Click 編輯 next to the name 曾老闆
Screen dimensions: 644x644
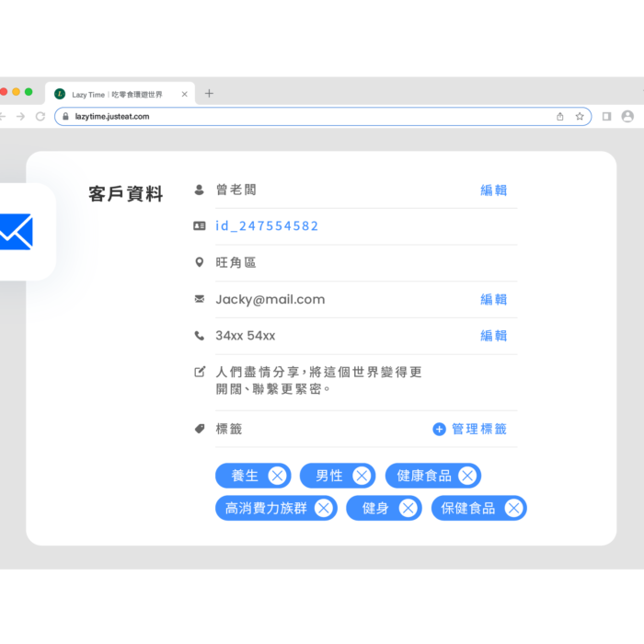click(494, 190)
